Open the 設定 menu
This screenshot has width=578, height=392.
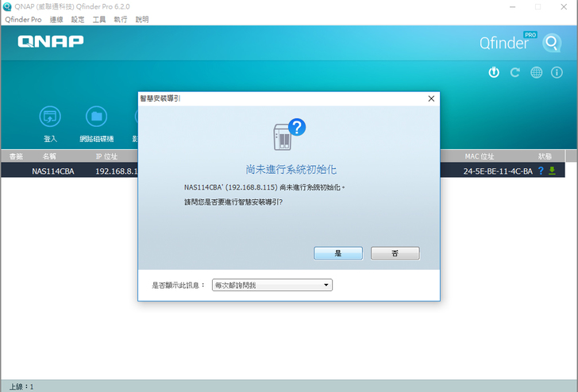pyautogui.click(x=78, y=19)
